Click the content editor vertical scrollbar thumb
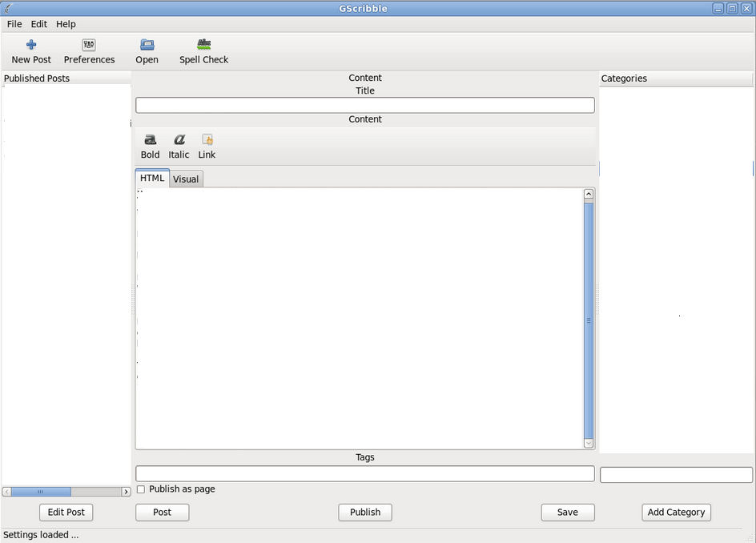Image resolution: width=756 pixels, height=543 pixels. [588, 320]
